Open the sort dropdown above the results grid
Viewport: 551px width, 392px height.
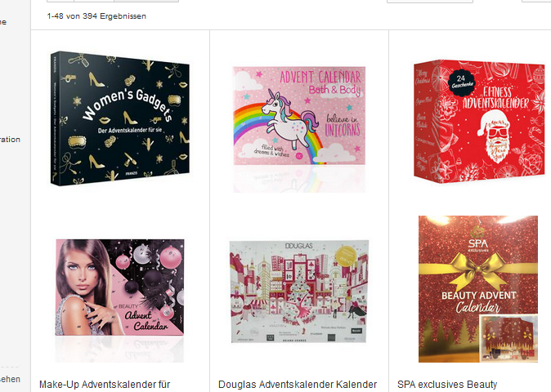pos(430,2)
